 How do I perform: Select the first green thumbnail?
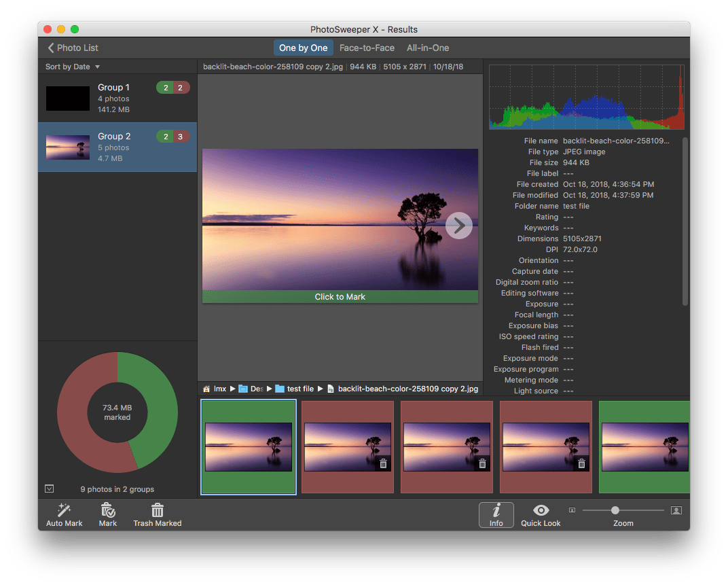249,447
